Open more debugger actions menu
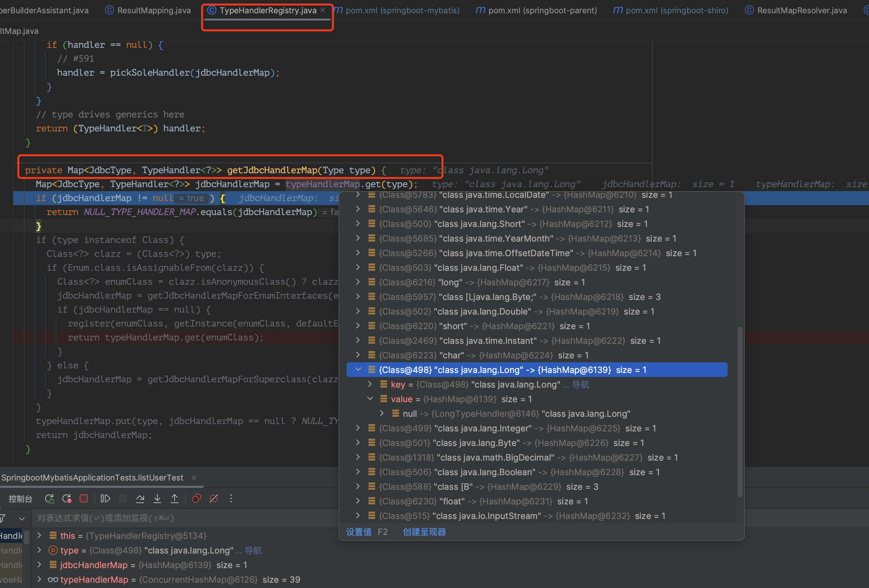The height and width of the screenshot is (588, 869). click(x=231, y=499)
